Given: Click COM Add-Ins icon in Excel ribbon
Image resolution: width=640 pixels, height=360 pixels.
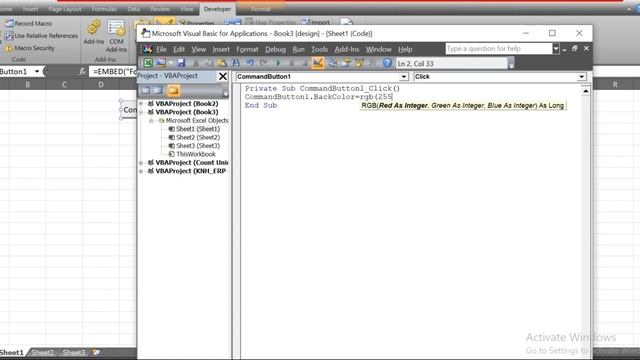Looking at the screenshot, I should (x=116, y=36).
